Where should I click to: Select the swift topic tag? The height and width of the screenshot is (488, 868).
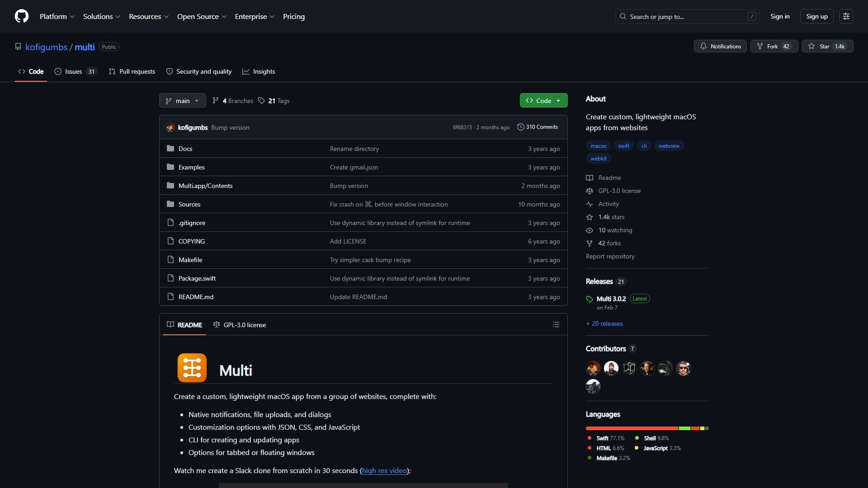pos(623,145)
